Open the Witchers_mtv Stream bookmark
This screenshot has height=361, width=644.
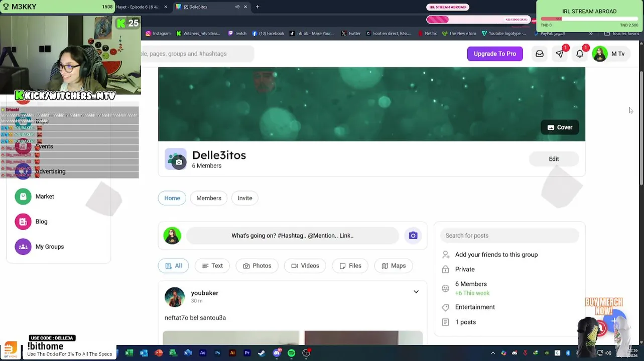[x=198, y=34]
